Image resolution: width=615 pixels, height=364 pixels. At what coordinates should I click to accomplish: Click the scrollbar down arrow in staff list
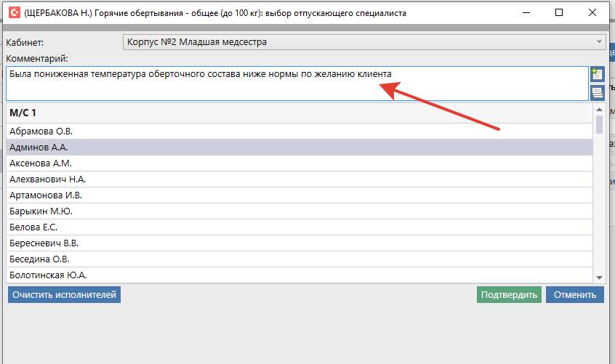pyautogui.click(x=599, y=278)
